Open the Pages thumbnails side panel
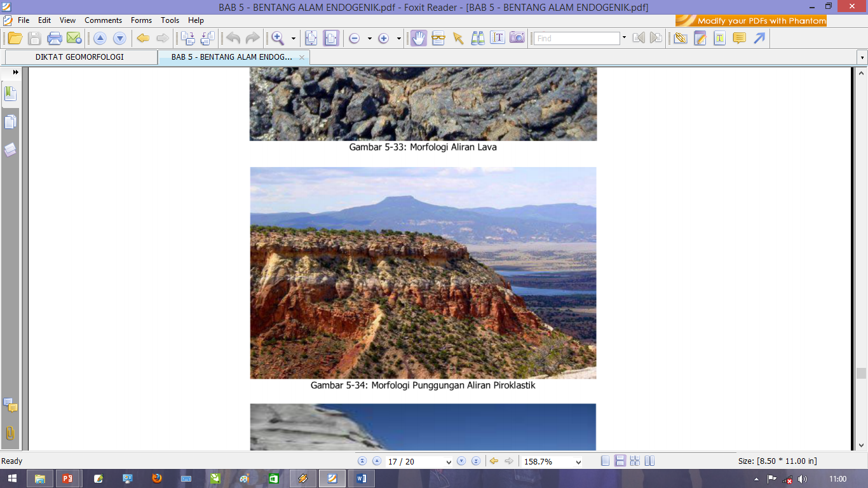Viewport: 868px width, 488px height. pos(10,122)
